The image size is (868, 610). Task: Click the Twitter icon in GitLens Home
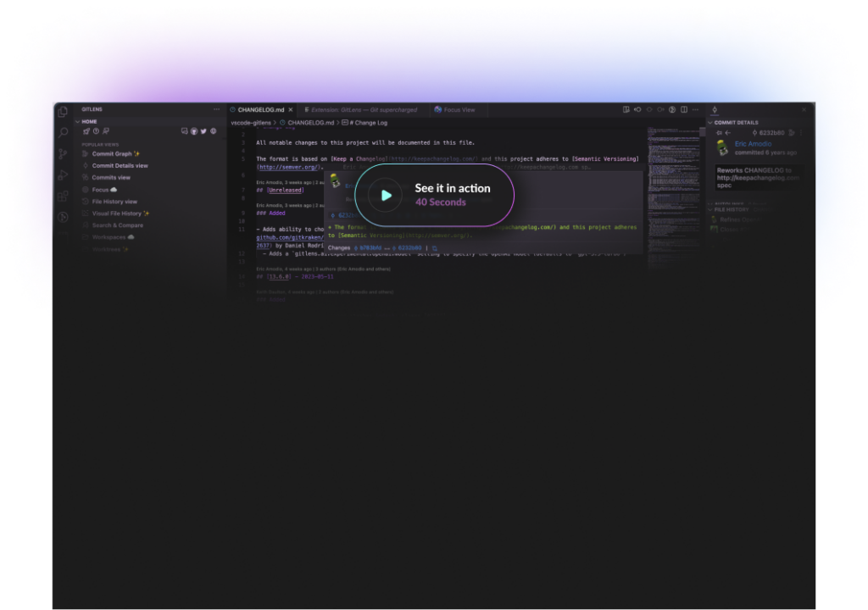click(203, 131)
